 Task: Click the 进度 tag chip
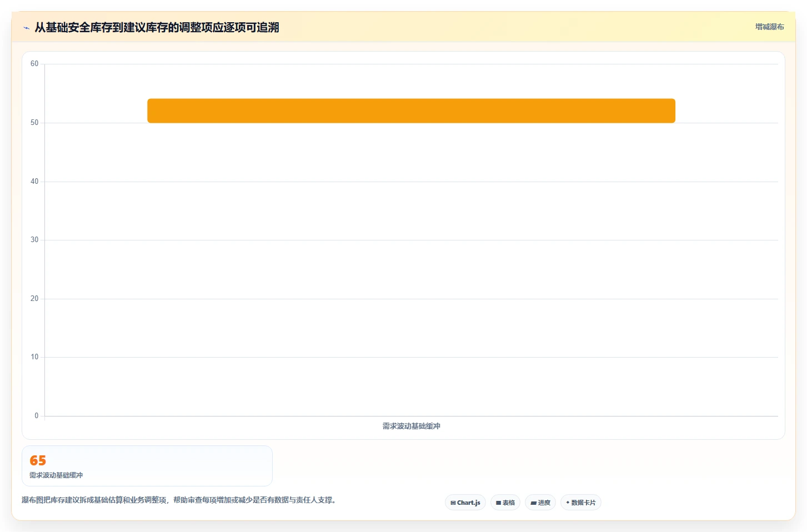(x=540, y=503)
